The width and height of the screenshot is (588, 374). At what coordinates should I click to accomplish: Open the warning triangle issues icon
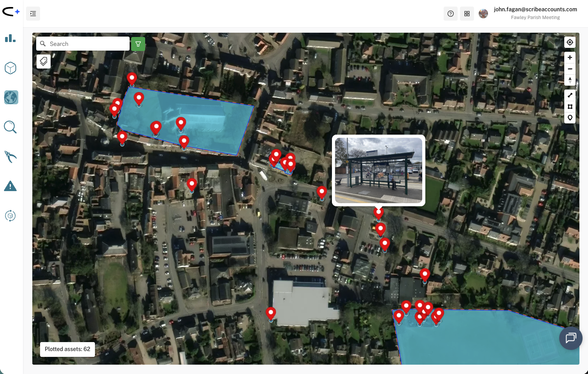point(10,186)
